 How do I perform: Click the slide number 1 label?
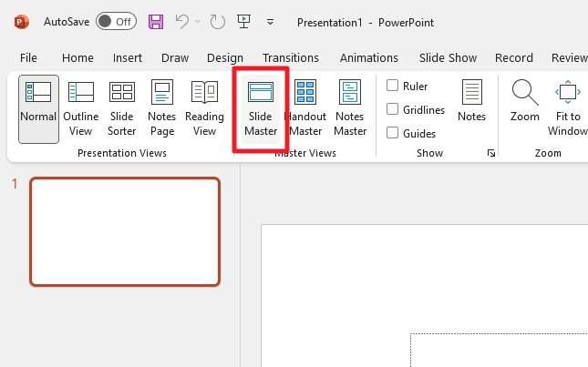[15, 184]
